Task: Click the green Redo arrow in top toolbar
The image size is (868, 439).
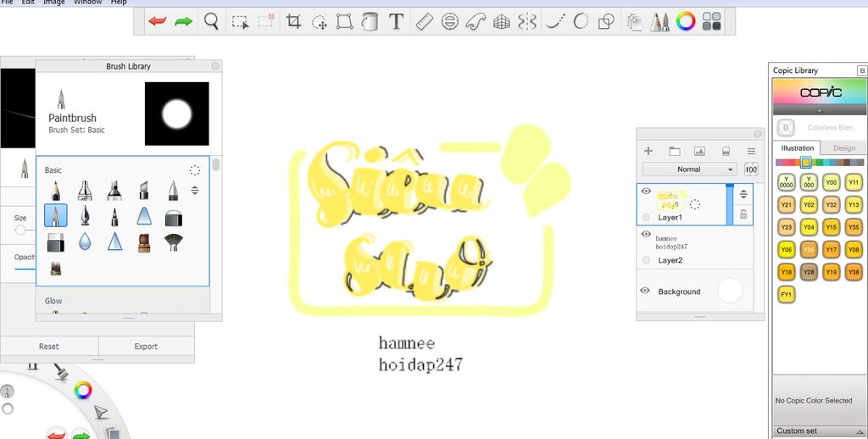Action: point(184,21)
